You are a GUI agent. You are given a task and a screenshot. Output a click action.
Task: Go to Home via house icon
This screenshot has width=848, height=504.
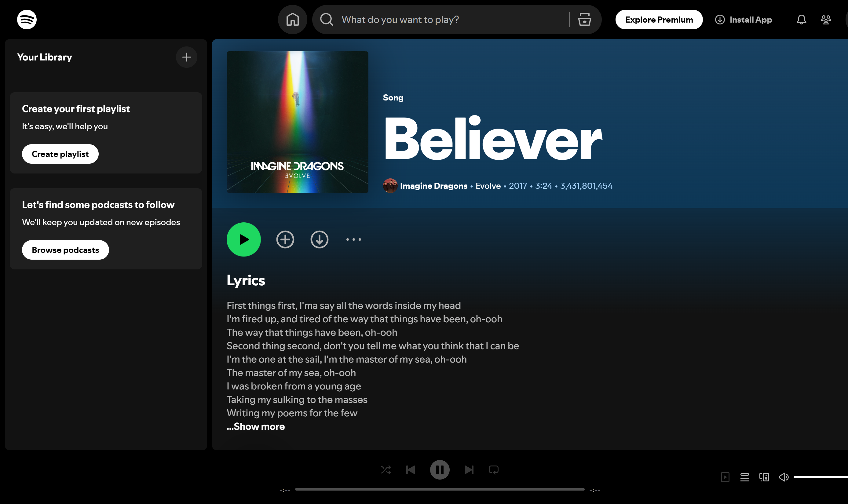(x=292, y=19)
